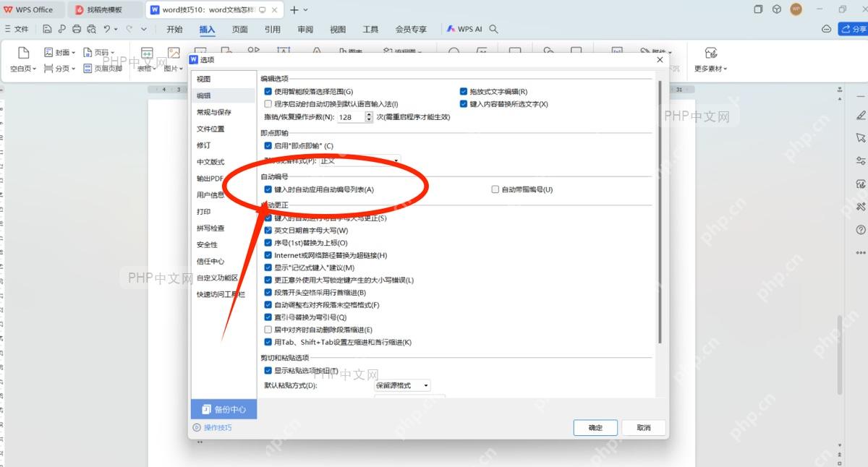Click the Undo arrow icon
Image resolution: width=868 pixels, height=467 pixels.
point(107,29)
